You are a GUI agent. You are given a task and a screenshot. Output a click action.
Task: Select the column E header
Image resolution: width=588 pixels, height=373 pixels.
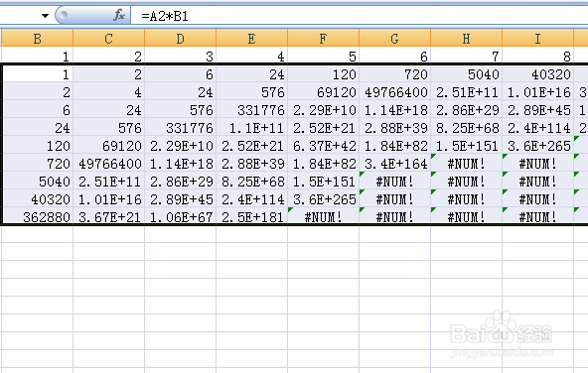click(251, 39)
